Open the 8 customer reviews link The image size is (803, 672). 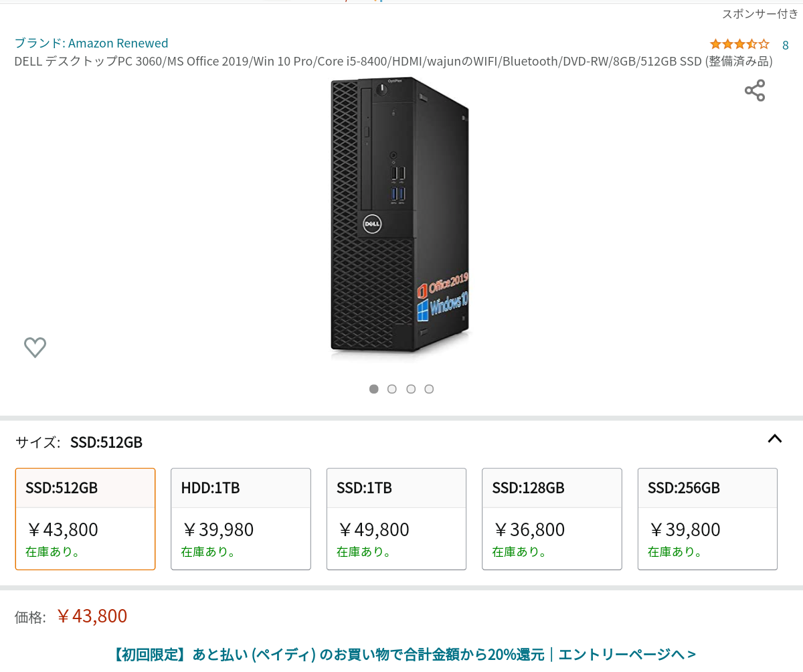[x=786, y=45]
